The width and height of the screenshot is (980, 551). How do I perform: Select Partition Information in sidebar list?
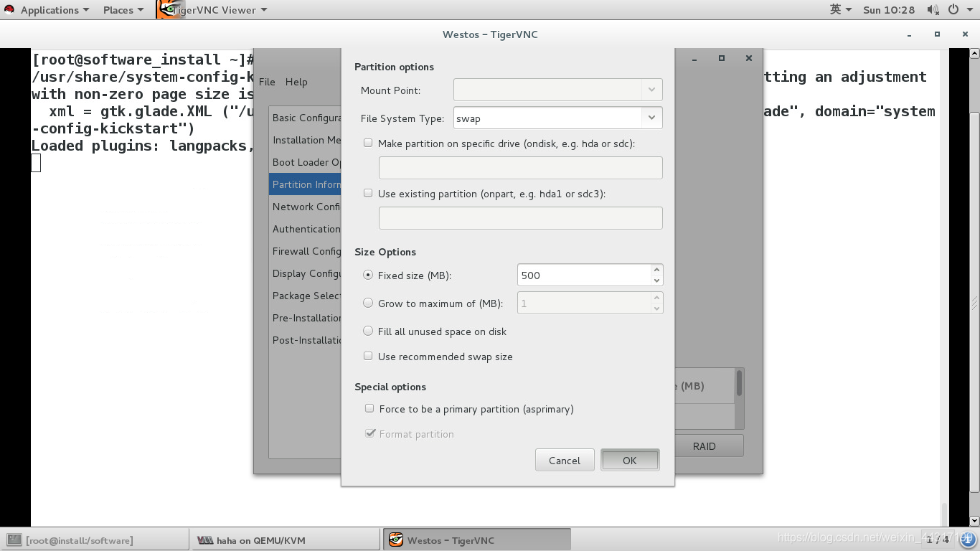306,184
